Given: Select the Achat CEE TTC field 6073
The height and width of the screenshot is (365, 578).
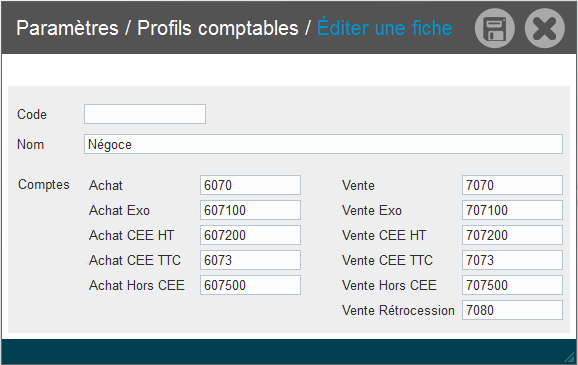Looking at the screenshot, I should 250,260.
